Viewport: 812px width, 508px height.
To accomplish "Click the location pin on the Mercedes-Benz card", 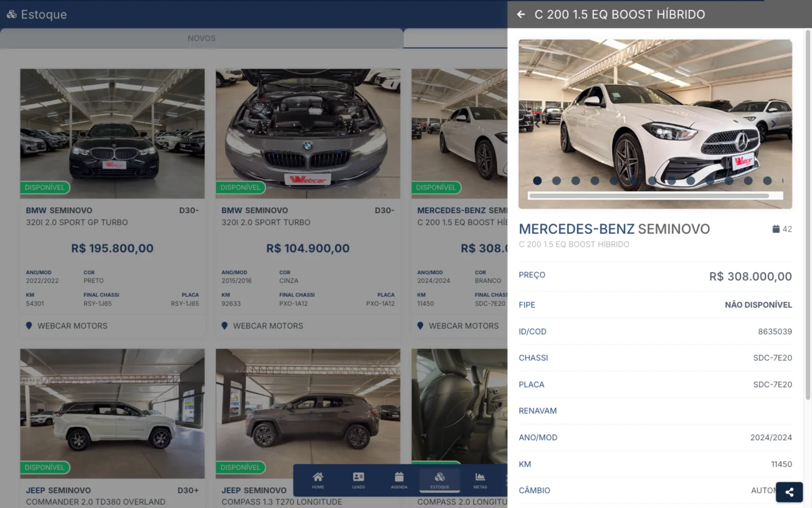I will point(420,326).
